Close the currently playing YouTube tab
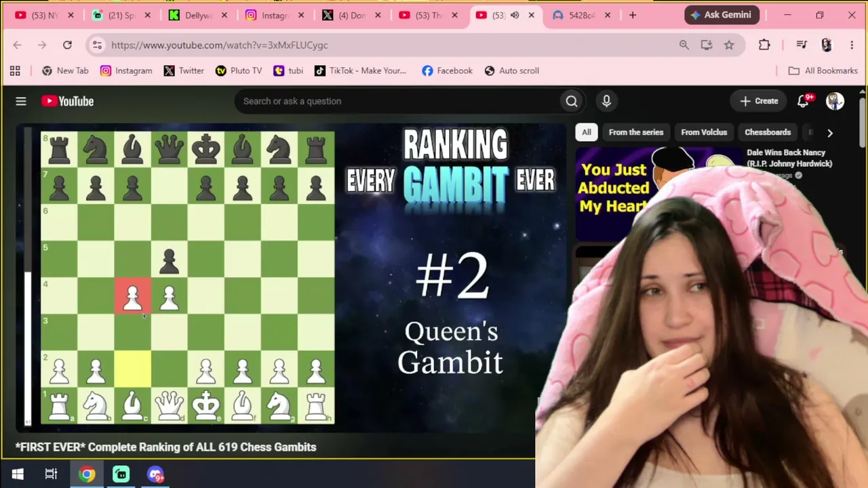The height and width of the screenshot is (488, 868). pos(531,15)
